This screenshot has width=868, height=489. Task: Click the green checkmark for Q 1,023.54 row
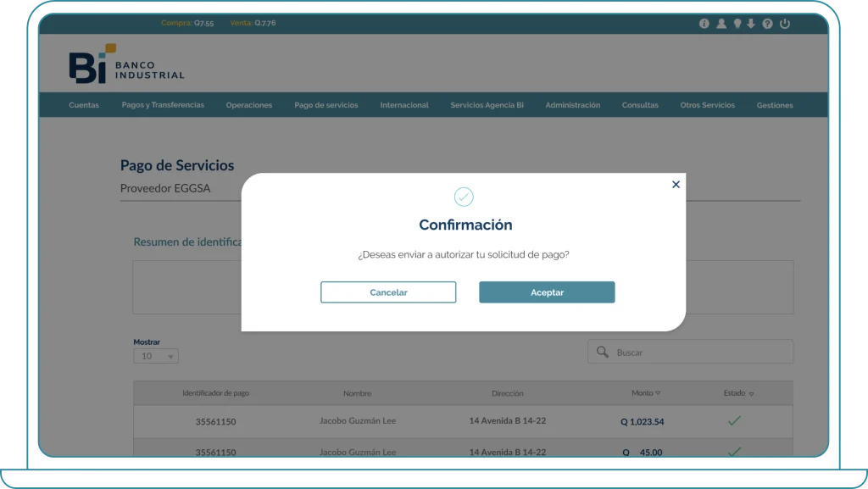coord(734,420)
